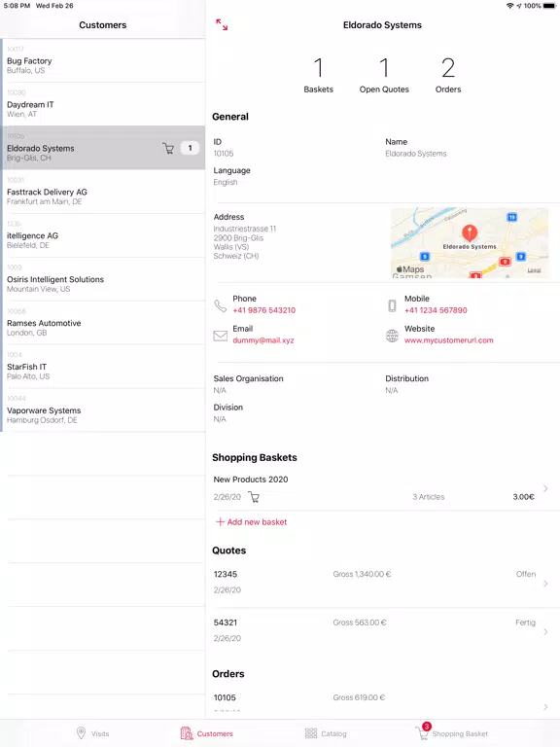This screenshot has width=560, height=747.
Task: Open www.mycustomerurl.com website link
Action: tap(448, 340)
